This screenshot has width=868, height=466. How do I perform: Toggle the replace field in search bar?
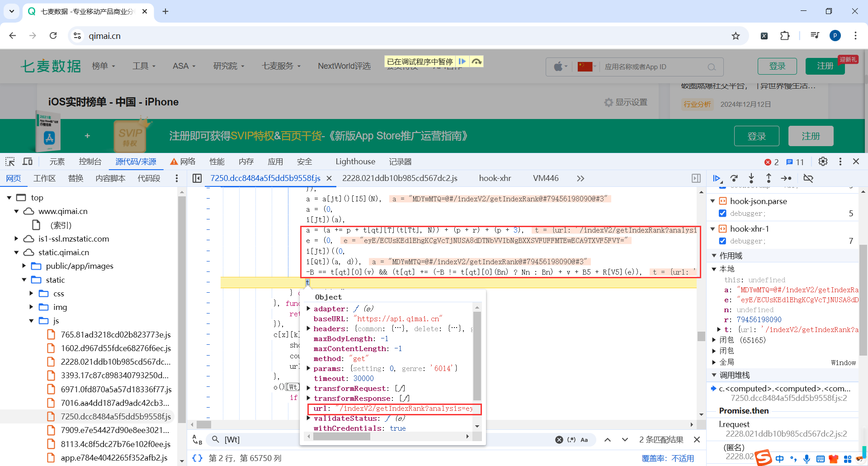197,440
